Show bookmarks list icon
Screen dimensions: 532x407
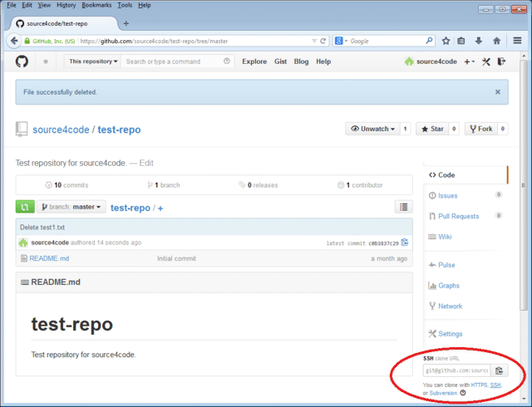tap(461, 41)
